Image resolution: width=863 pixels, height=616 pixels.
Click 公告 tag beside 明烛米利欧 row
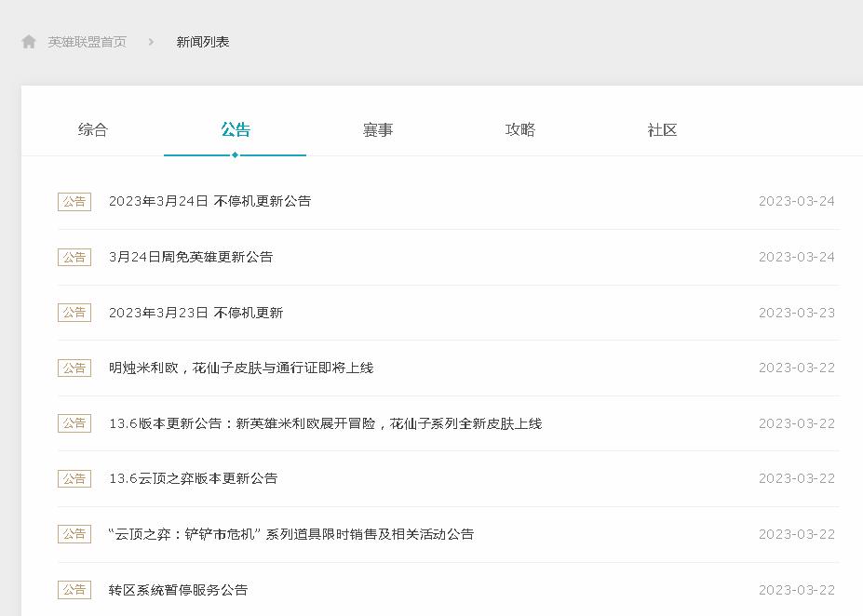pos(74,368)
